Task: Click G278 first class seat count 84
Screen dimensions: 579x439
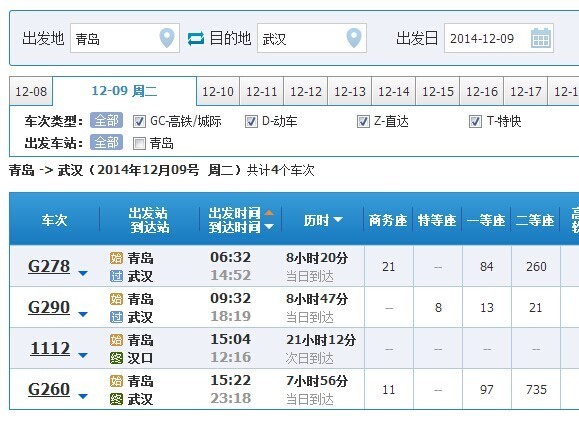Action: click(487, 267)
